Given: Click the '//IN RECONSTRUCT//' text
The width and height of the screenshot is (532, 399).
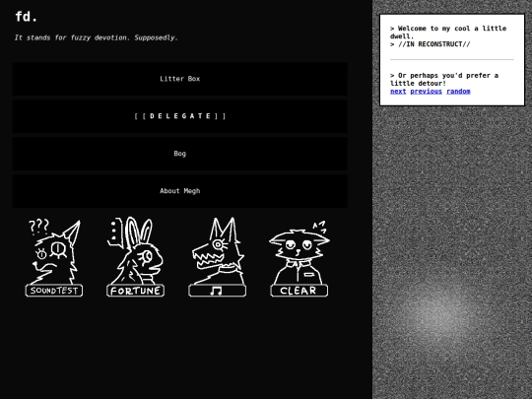Looking at the screenshot, I should click(x=433, y=44).
